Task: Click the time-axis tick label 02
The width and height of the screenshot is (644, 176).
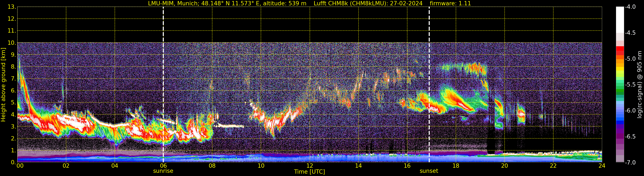Action: (66, 166)
